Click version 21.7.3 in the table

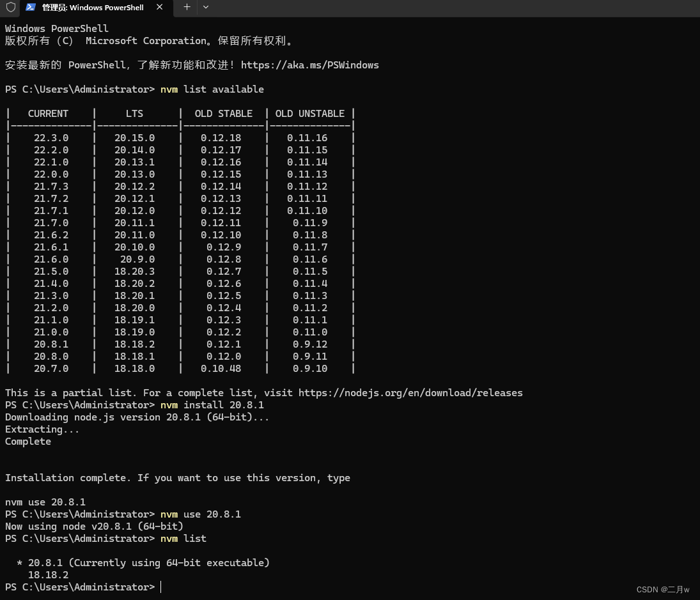[x=51, y=187]
